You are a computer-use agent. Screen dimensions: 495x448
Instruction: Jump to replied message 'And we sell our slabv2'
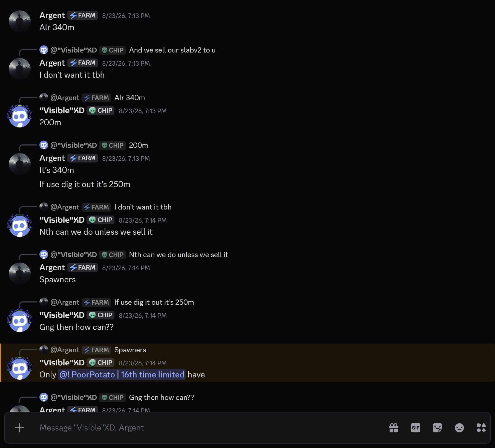point(172,50)
